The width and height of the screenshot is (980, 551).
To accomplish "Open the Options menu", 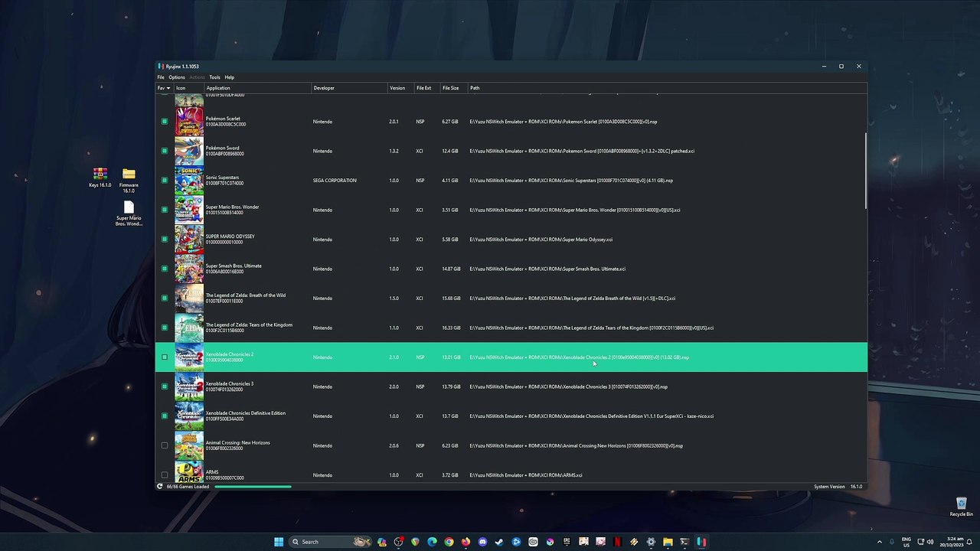I will [x=177, y=77].
